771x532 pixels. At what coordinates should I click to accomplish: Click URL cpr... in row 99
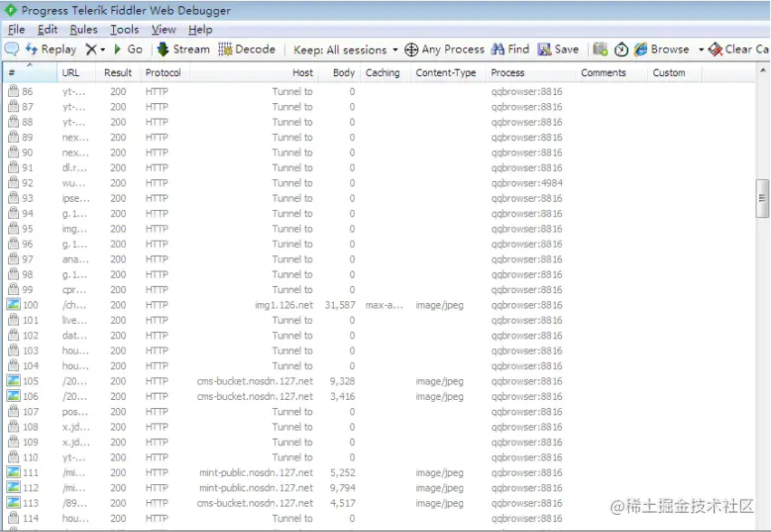(74, 290)
